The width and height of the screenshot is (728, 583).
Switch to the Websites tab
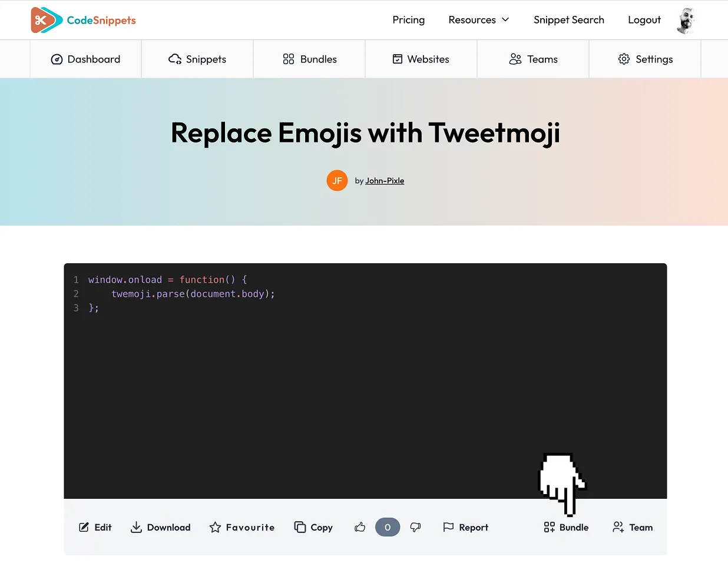[x=421, y=59]
